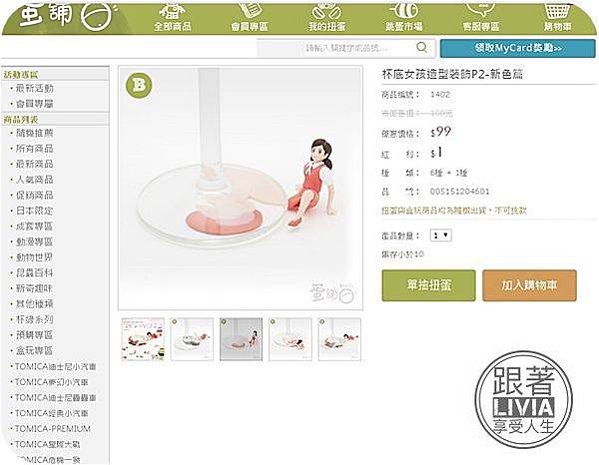Open the 全部商品 nav icon
This screenshot has height=465, width=599.
pyautogui.click(x=172, y=12)
